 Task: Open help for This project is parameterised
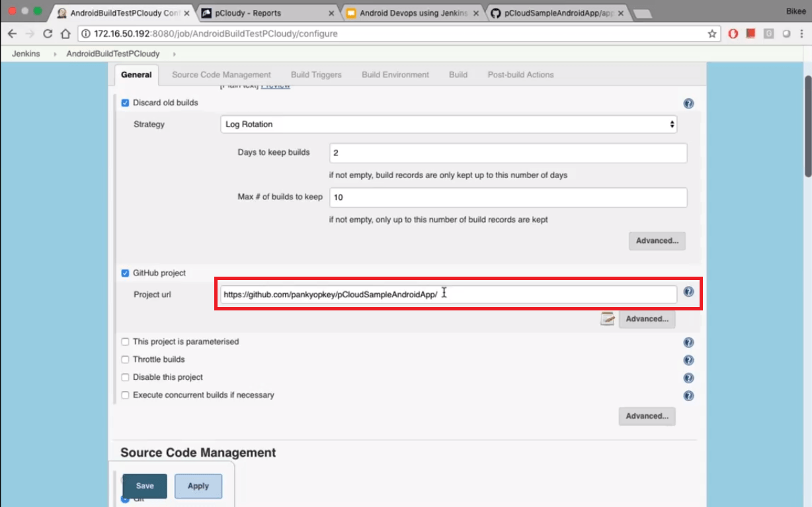(x=688, y=343)
